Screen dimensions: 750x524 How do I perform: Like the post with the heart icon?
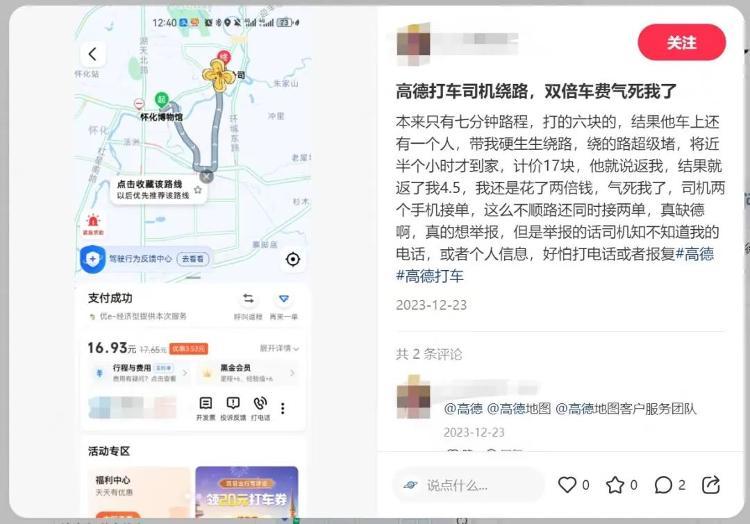[567, 485]
